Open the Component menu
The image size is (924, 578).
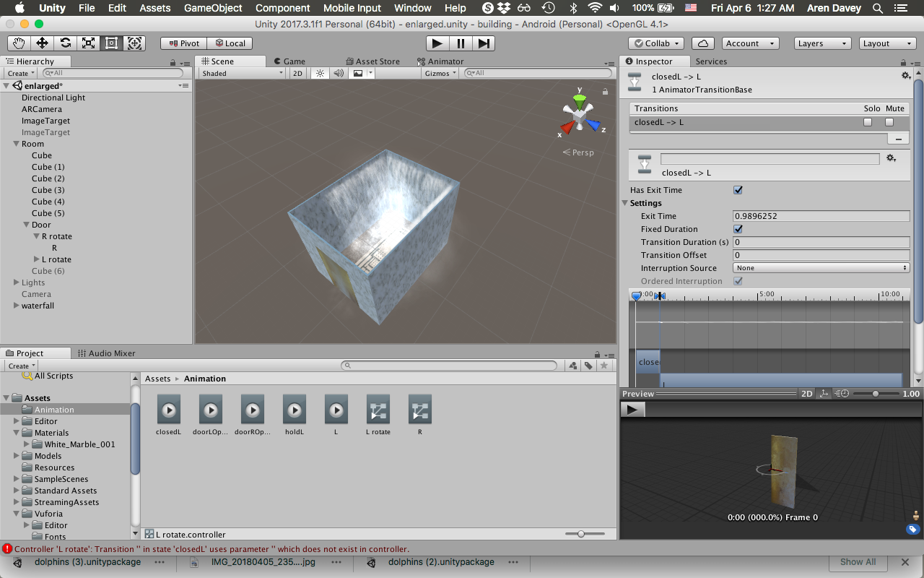click(x=283, y=8)
